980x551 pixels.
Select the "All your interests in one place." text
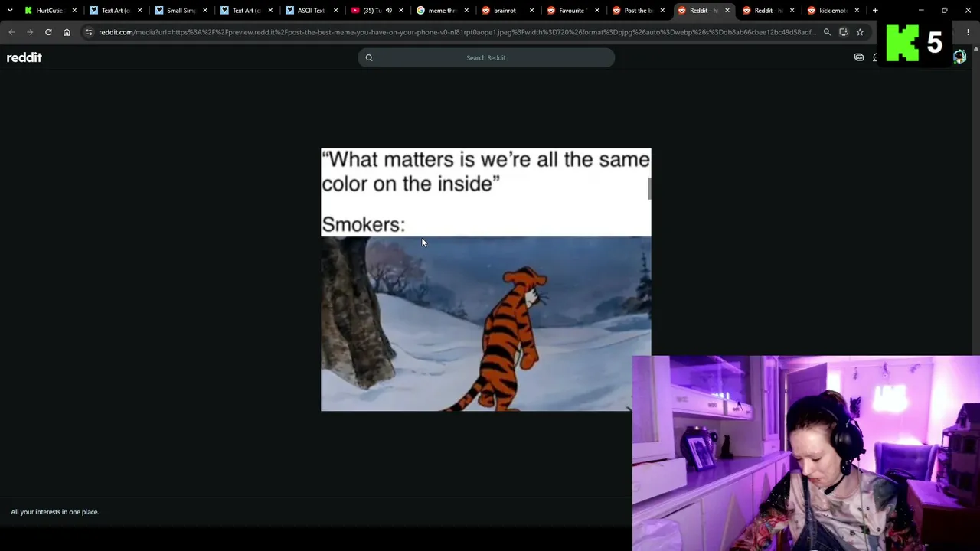(x=55, y=512)
